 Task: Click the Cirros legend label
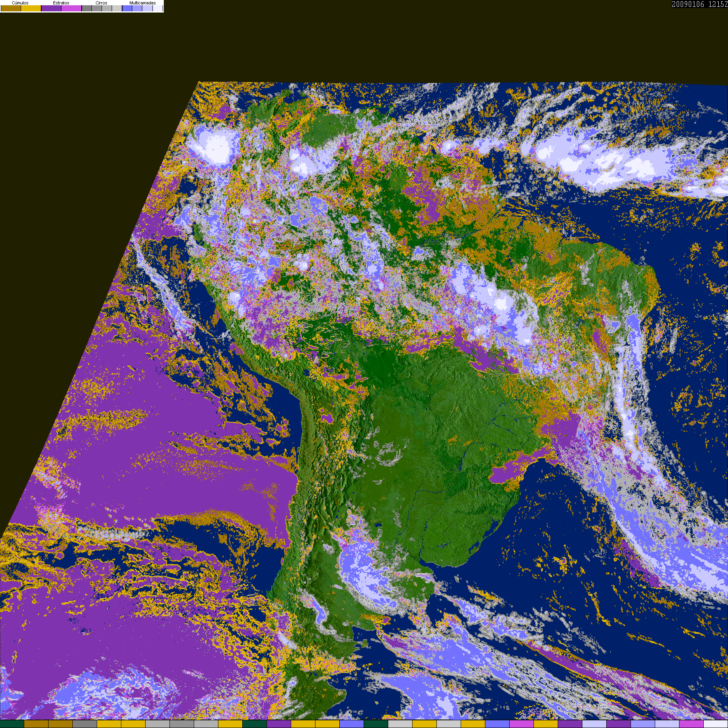click(x=102, y=3)
